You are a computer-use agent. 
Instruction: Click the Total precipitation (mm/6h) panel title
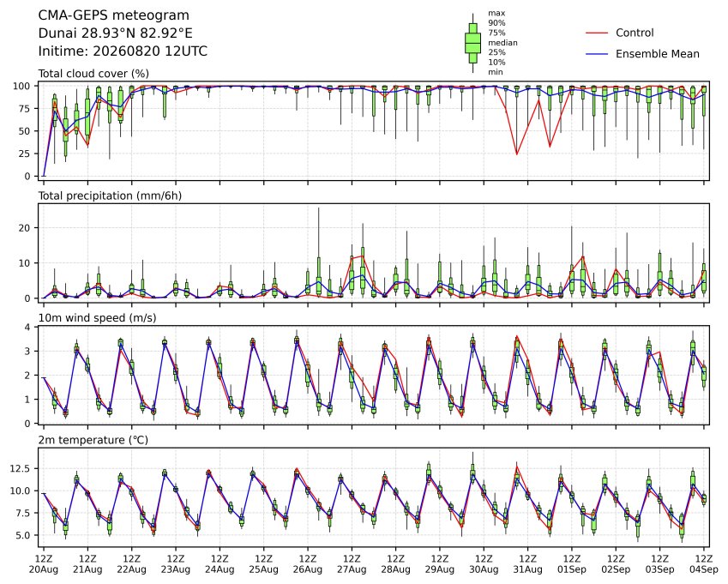click(110, 196)
